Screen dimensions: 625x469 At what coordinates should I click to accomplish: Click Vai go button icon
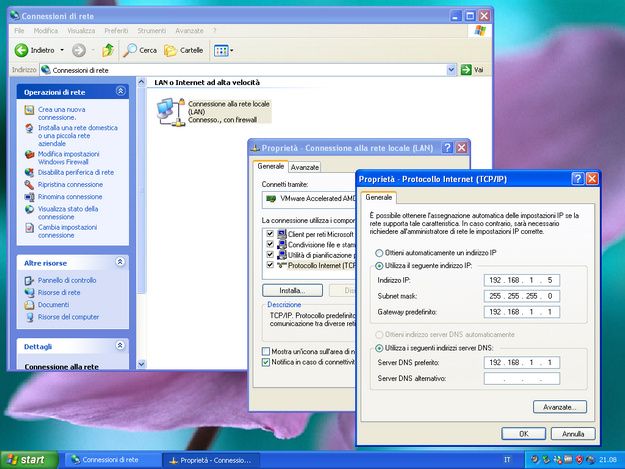466,70
